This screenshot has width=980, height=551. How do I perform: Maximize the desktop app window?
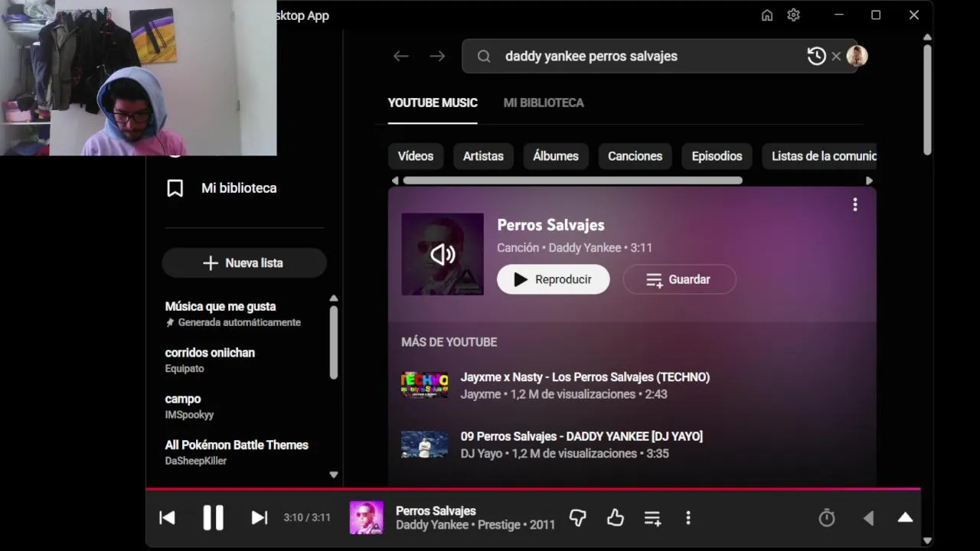click(x=876, y=15)
